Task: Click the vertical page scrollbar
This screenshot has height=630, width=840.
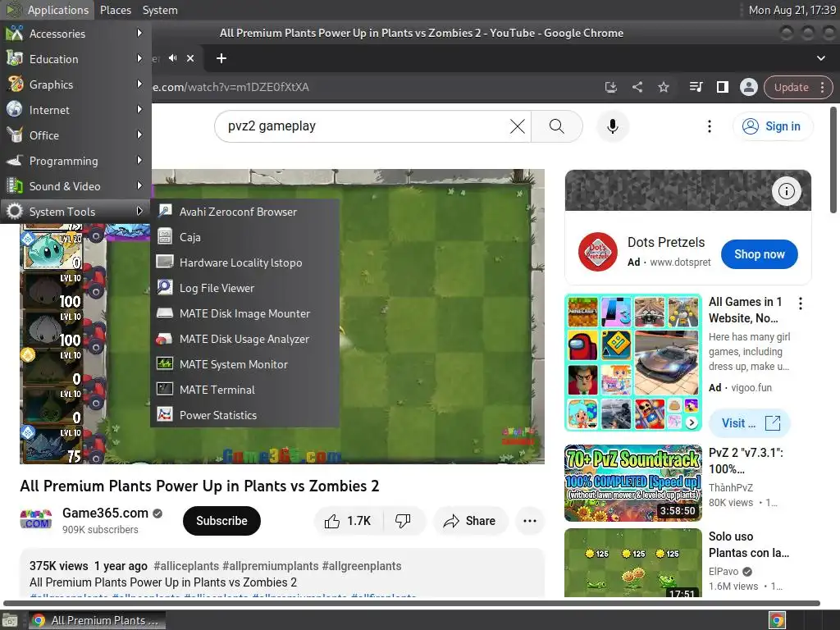Action: (x=833, y=161)
